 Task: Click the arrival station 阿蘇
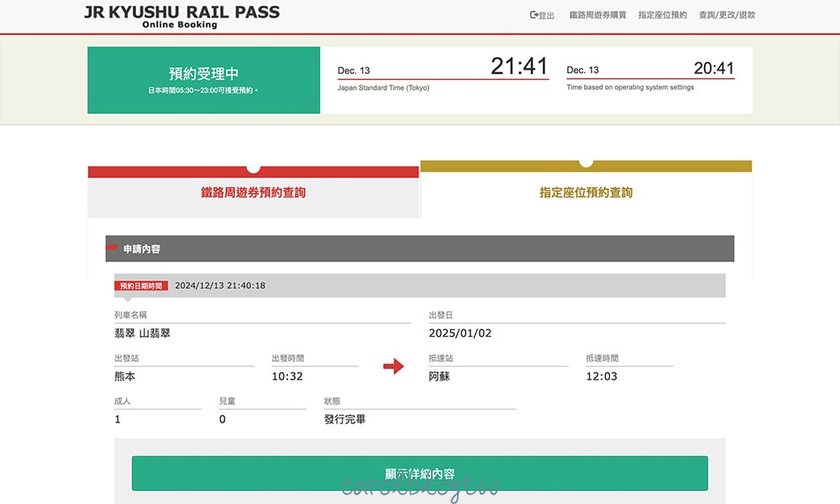[439, 376]
